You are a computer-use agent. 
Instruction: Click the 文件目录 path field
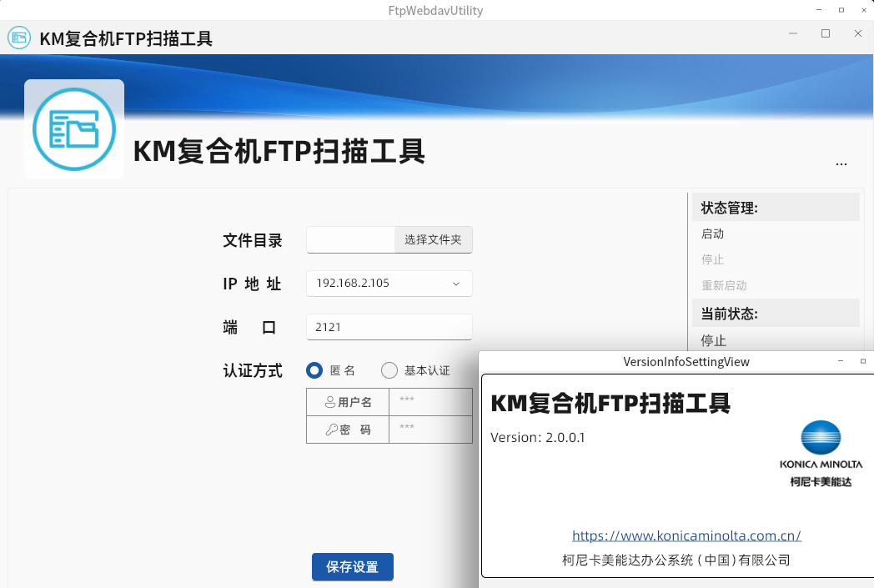pos(350,239)
